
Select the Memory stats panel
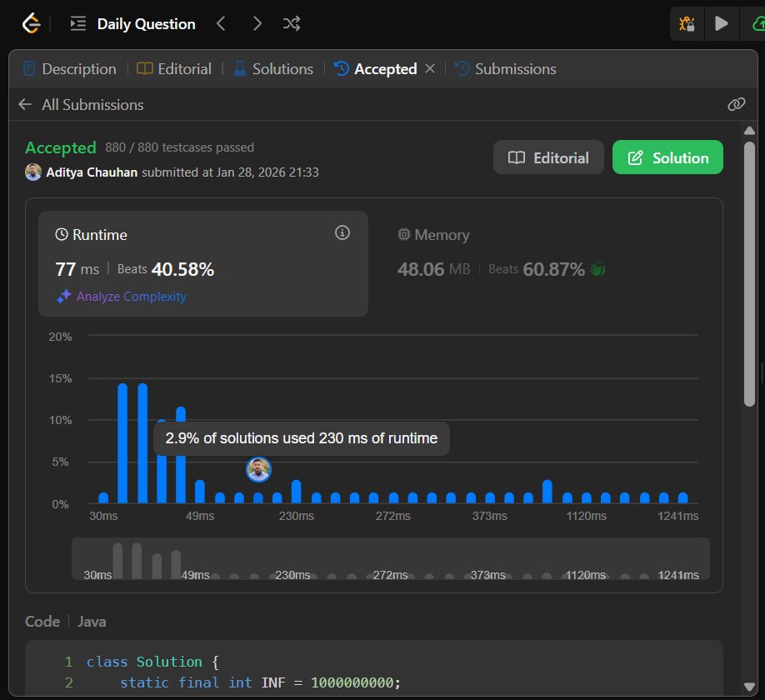(x=545, y=263)
